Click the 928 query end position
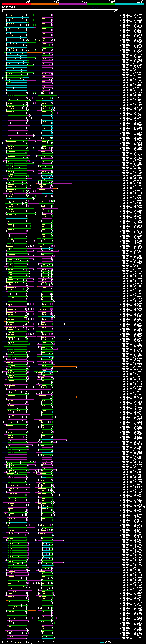The height and width of the screenshot is (644, 146). [115, 11]
